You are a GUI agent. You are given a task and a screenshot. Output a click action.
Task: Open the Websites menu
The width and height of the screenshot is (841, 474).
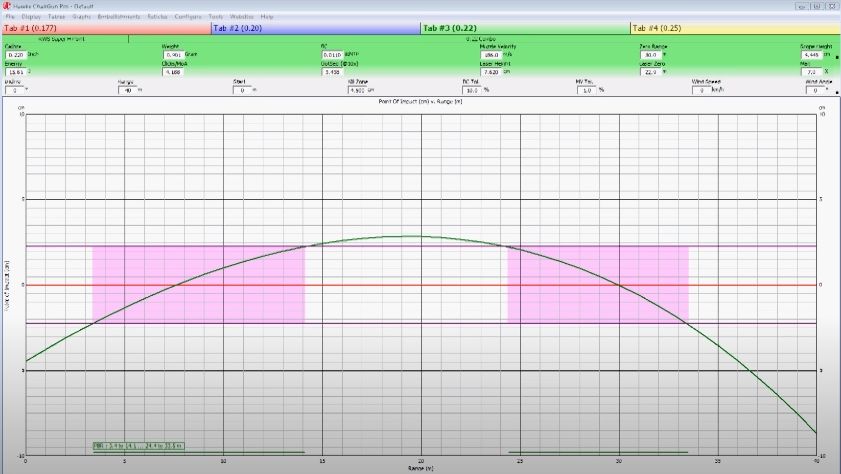pyautogui.click(x=242, y=17)
